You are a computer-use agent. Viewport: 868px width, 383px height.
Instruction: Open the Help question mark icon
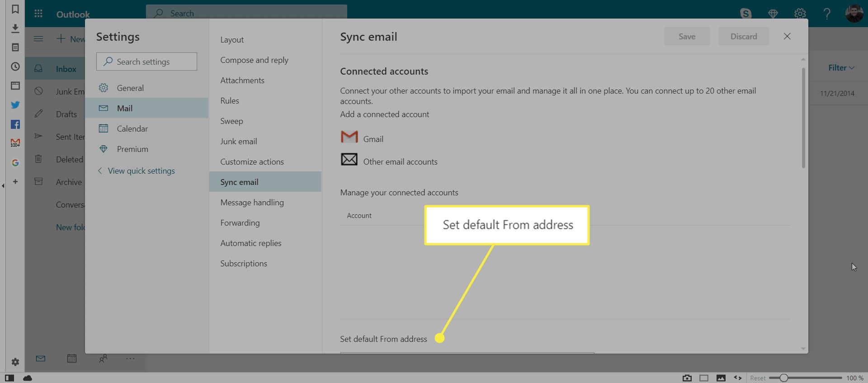[x=827, y=14]
